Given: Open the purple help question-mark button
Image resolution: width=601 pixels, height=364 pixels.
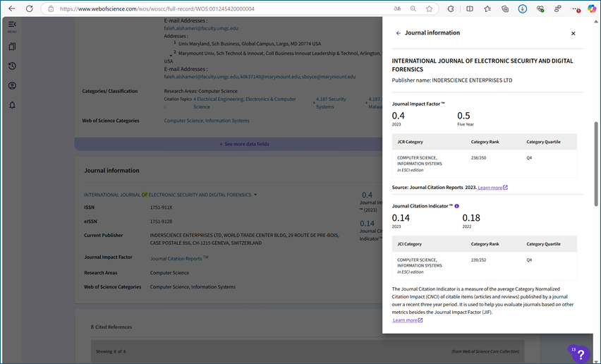Looking at the screenshot, I should [x=578, y=353].
